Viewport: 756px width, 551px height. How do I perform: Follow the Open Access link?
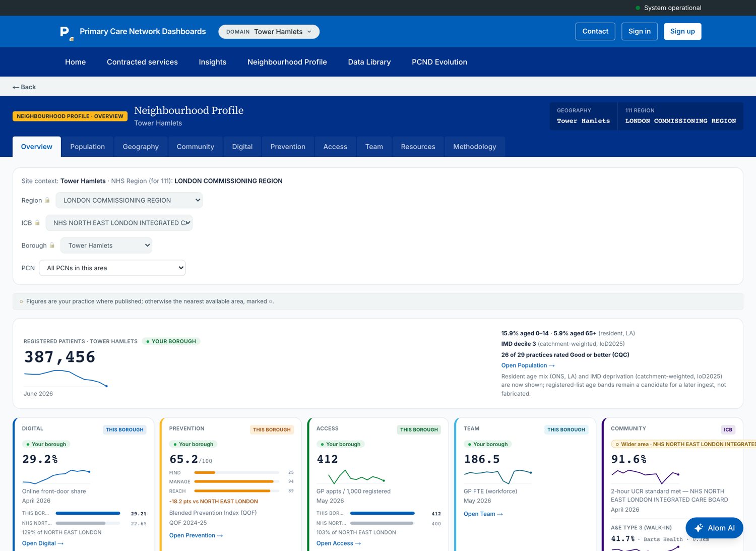pyautogui.click(x=339, y=543)
